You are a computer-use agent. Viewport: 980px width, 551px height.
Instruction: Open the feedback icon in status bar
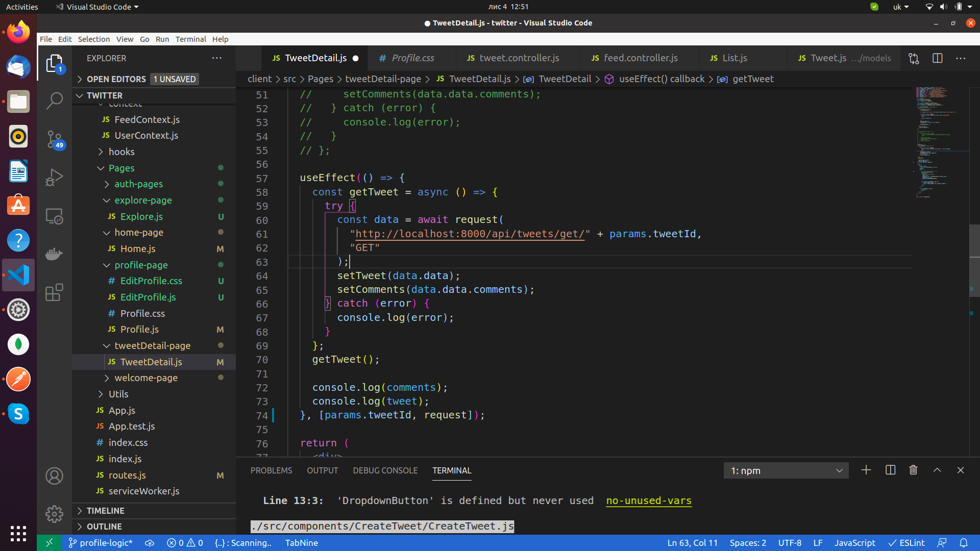[x=942, y=543]
